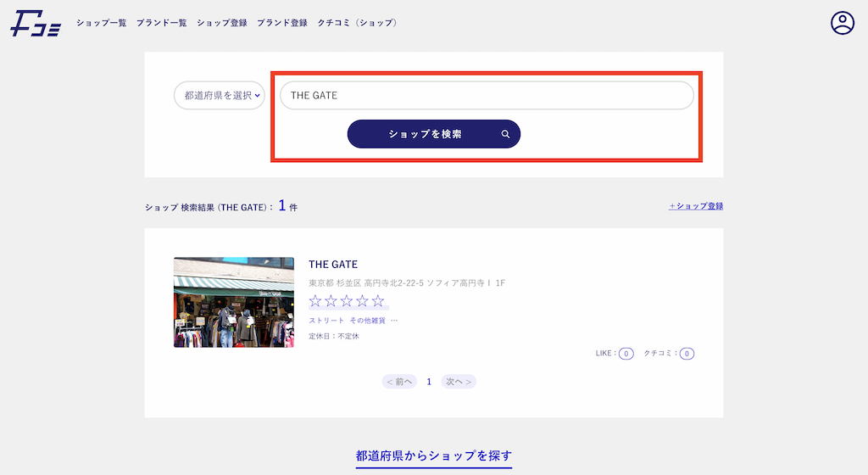Screen dimensions: 868x475
Task: Click the LIKE count badge
Action: [x=626, y=354]
